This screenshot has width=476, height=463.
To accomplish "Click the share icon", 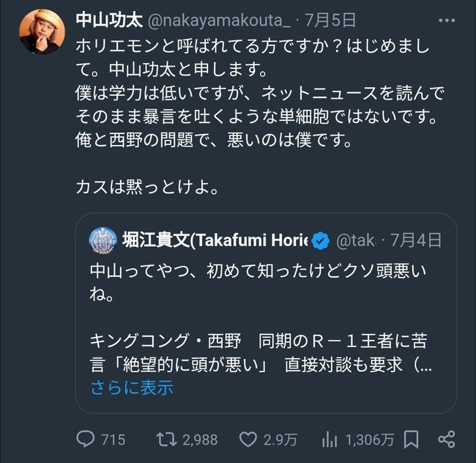I will point(447,439).
